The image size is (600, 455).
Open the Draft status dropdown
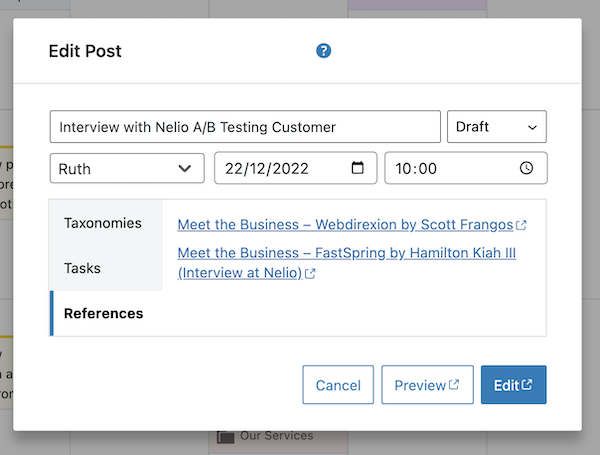496,127
